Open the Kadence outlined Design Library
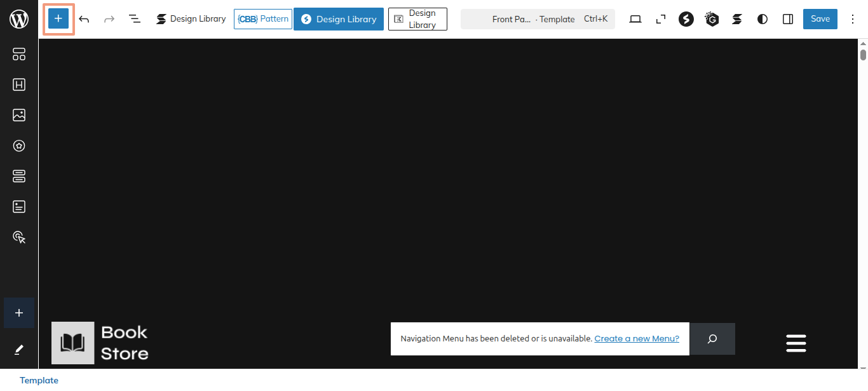868x391 pixels. click(x=417, y=19)
